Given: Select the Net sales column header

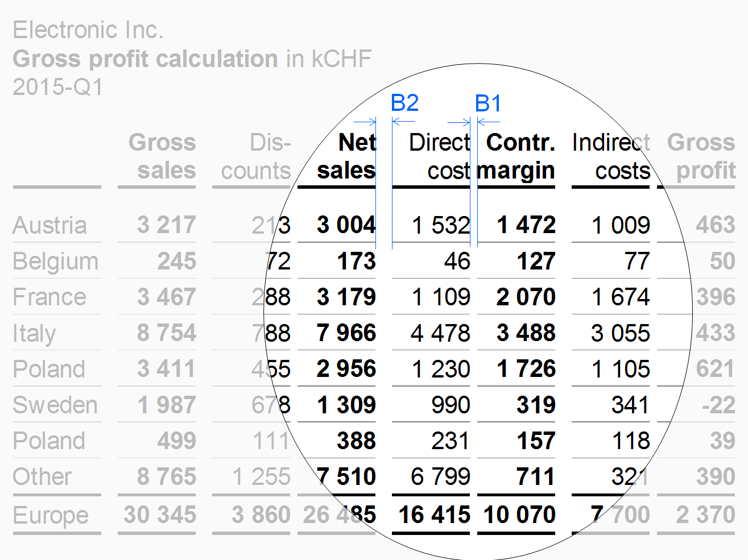Looking at the screenshot, I should click(346, 156).
